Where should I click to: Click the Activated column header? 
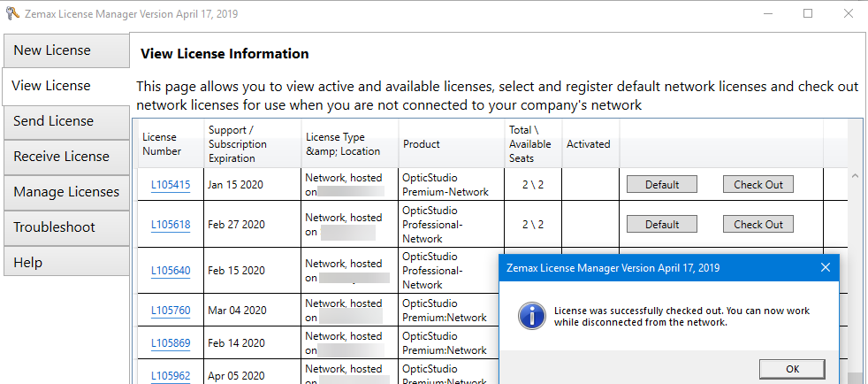[590, 144]
